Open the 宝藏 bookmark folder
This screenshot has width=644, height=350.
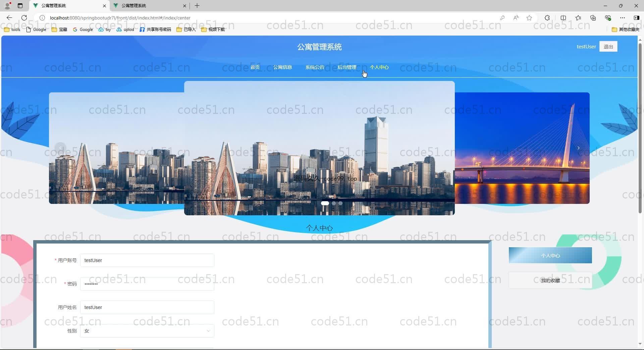[x=60, y=30]
